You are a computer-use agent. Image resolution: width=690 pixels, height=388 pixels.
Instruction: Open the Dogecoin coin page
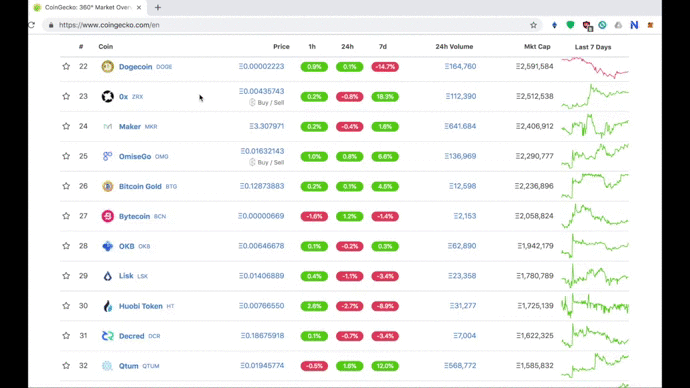point(136,67)
